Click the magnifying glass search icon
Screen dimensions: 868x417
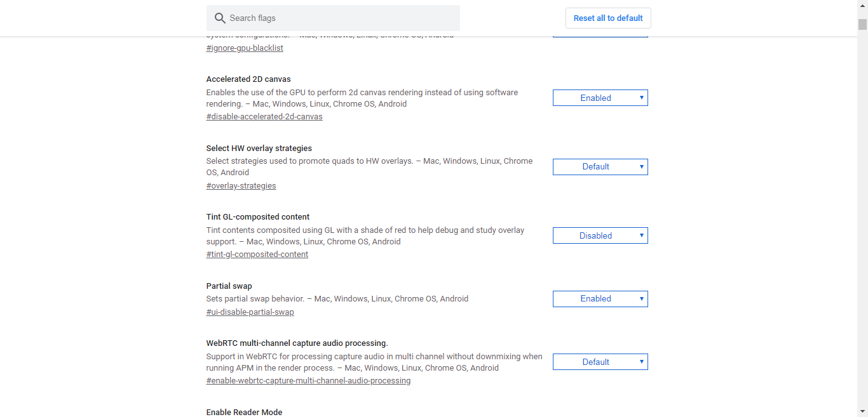[x=220, y=18]
